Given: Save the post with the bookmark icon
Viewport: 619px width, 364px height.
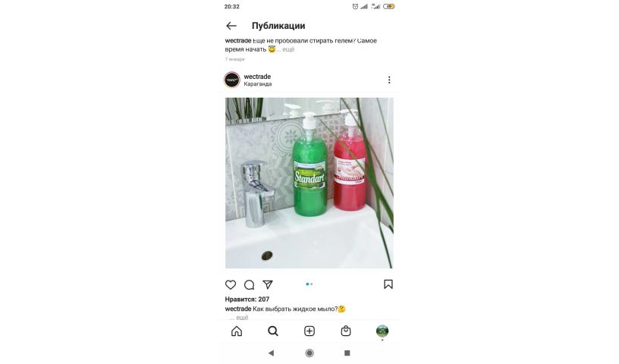Looking at the screenshot, I should [388, 284].
